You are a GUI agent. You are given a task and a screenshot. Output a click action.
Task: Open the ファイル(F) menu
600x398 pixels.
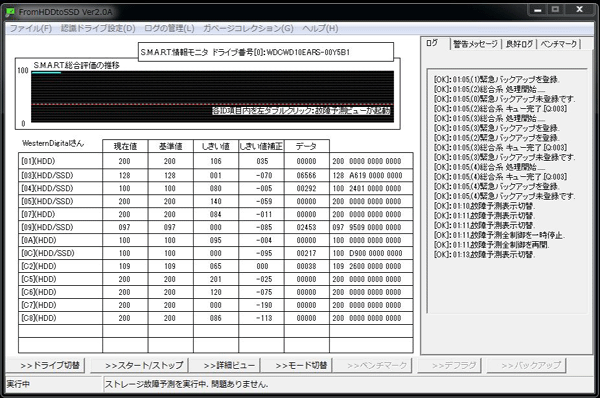[x=31, y=28]
